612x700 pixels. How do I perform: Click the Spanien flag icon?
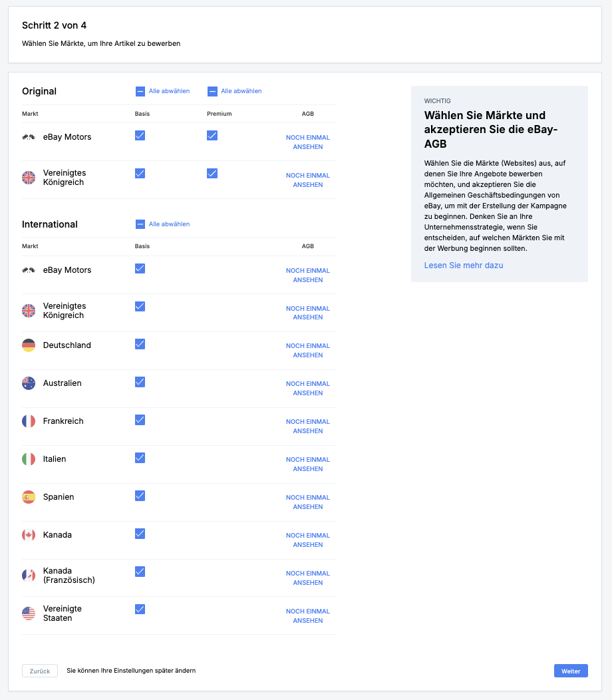(29, 497)
